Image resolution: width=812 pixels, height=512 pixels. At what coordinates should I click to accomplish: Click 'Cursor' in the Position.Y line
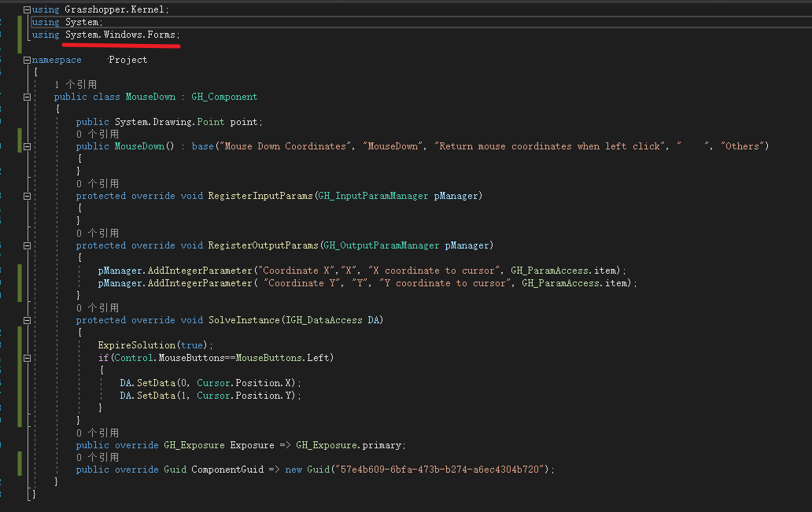(x=213, y=396)
